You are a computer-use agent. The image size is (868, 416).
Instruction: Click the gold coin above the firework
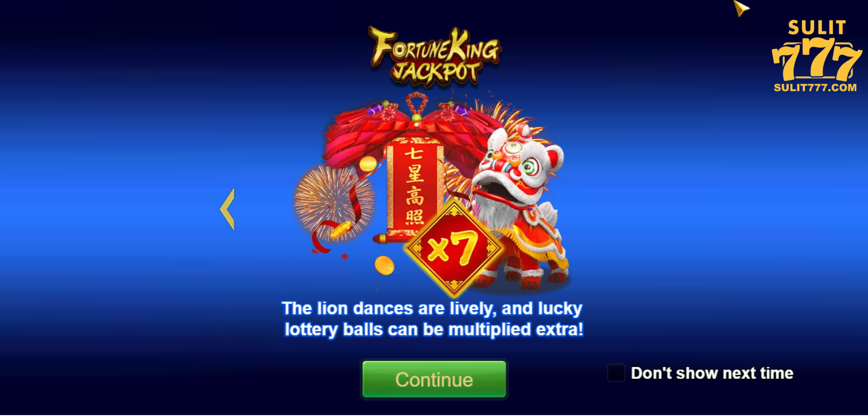click(368, 163)
